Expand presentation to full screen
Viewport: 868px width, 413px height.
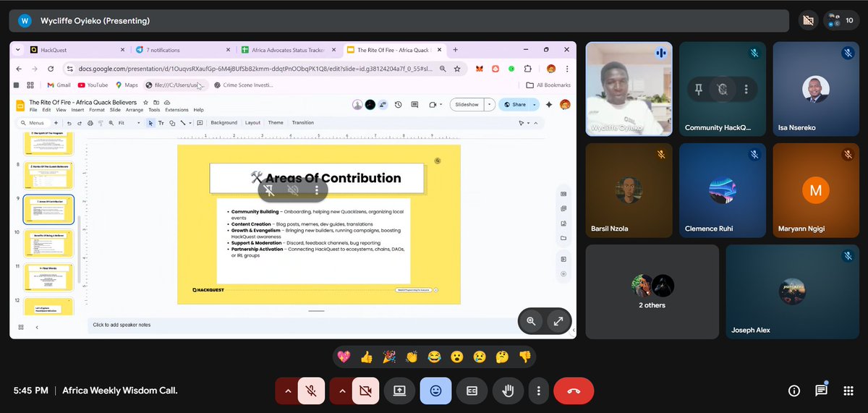558,321
